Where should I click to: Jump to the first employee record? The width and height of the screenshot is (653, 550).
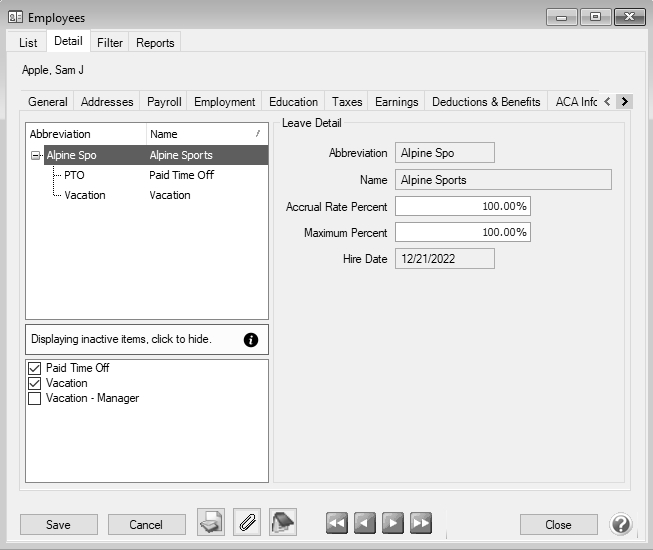[337, 523]
